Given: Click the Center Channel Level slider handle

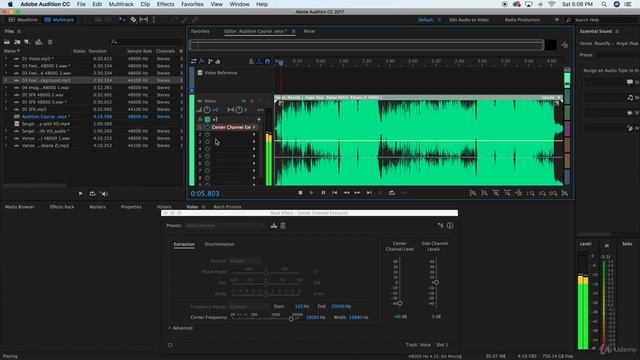Looking at the screenshot, I should pos(400,303).
